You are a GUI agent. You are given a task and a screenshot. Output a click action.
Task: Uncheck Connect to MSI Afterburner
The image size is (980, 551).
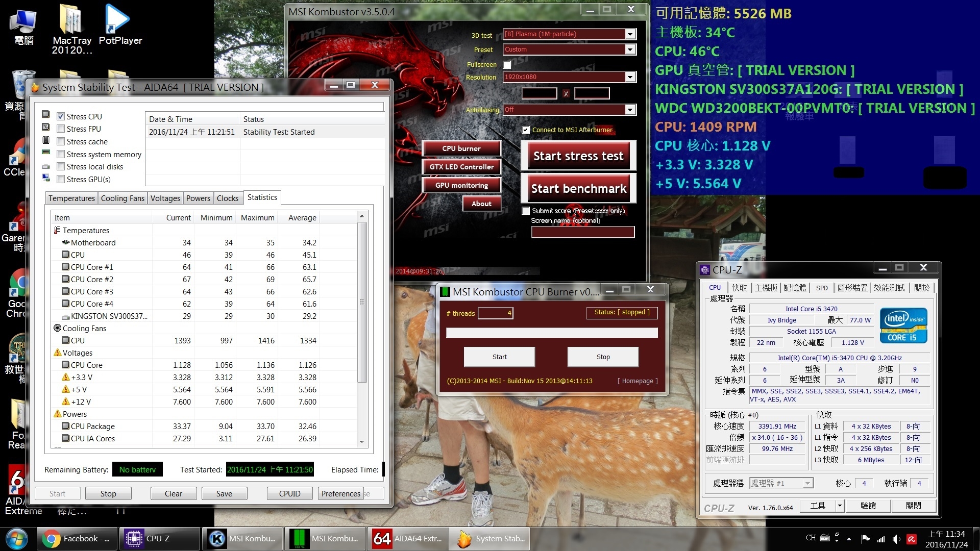[526, 130]
